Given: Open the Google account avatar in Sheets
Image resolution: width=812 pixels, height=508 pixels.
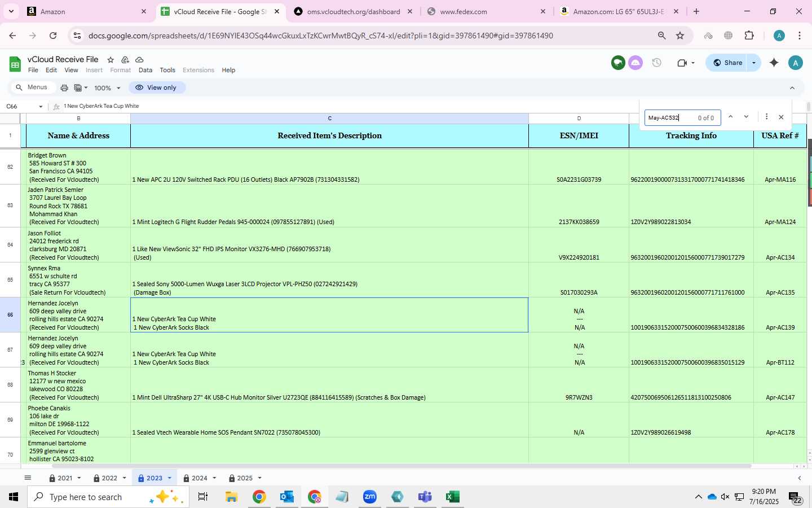Looking at the screenshot, I should [795, 63].
